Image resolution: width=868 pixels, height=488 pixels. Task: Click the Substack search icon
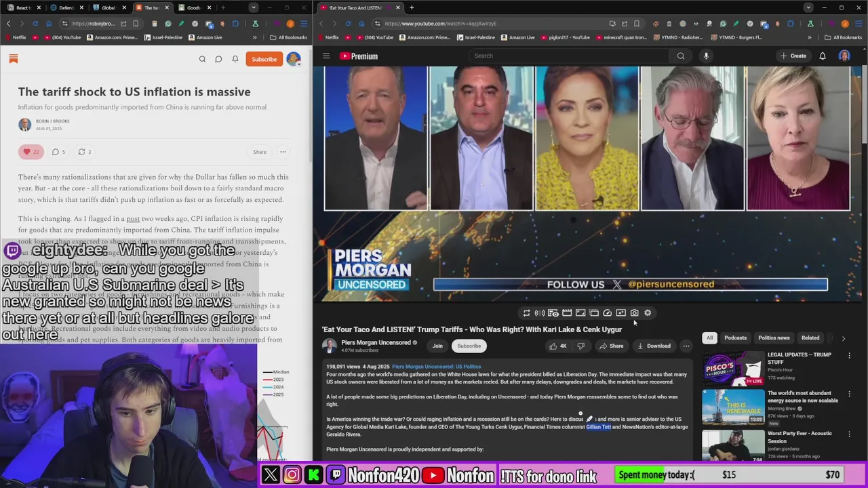click(202, 59)
